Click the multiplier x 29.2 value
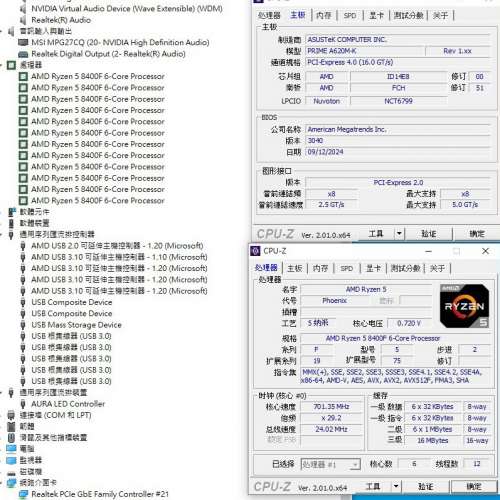This screenshot has width=500, height=500. pos(331,418)
